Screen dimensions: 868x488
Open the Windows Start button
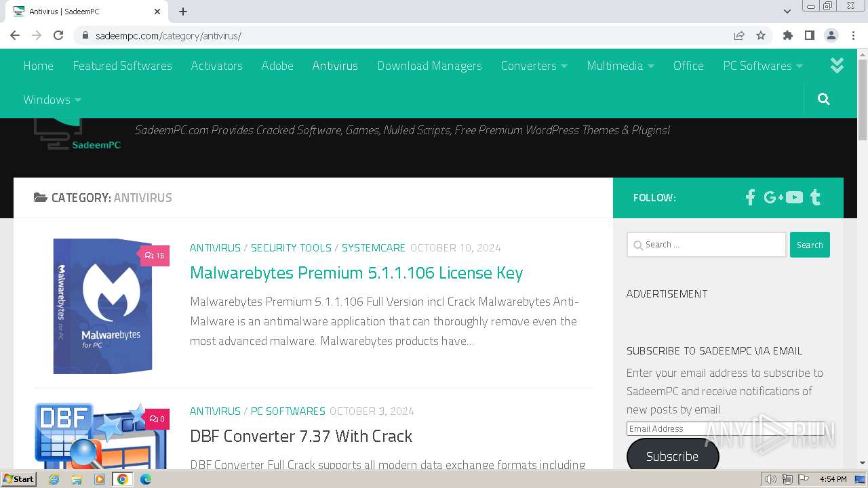point(18,479)
